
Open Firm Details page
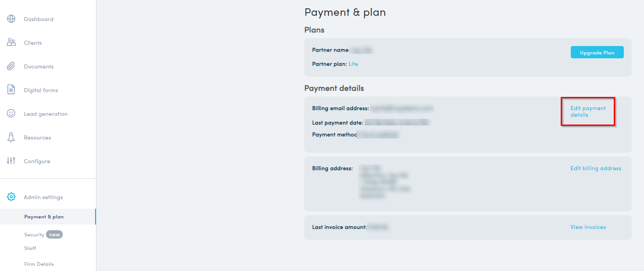39,264
